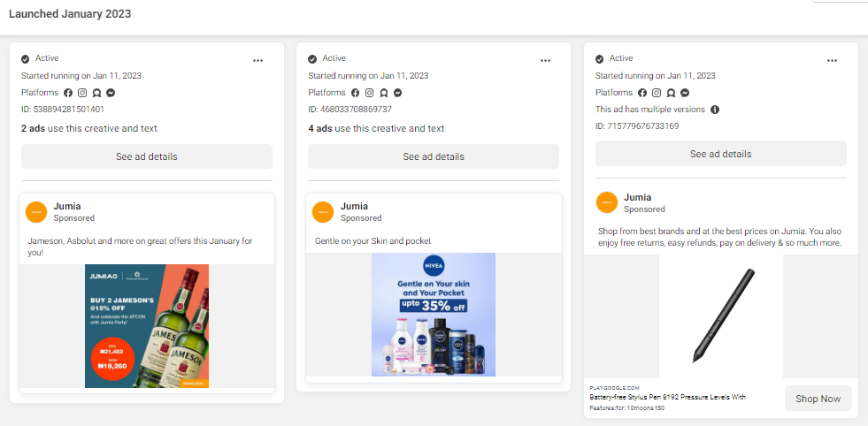Screen dimensions: 868x426
Task: Click Active checkmark icon on Jameson ad
Action: [x=26, y=58]
